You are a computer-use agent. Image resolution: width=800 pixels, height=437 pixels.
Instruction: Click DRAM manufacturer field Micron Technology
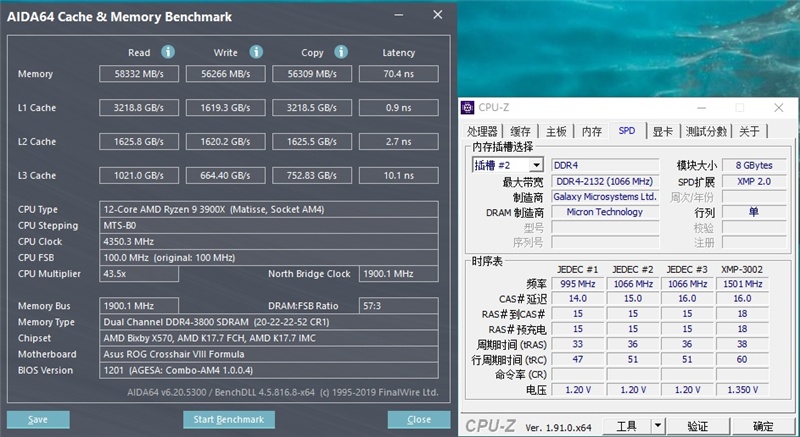click(x=605, y=212)
